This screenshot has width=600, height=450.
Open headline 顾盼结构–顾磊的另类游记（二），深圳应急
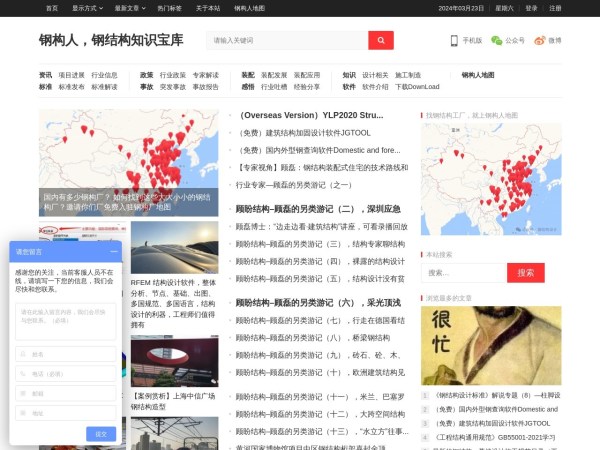pyautogui.click(x=318, y=209)
